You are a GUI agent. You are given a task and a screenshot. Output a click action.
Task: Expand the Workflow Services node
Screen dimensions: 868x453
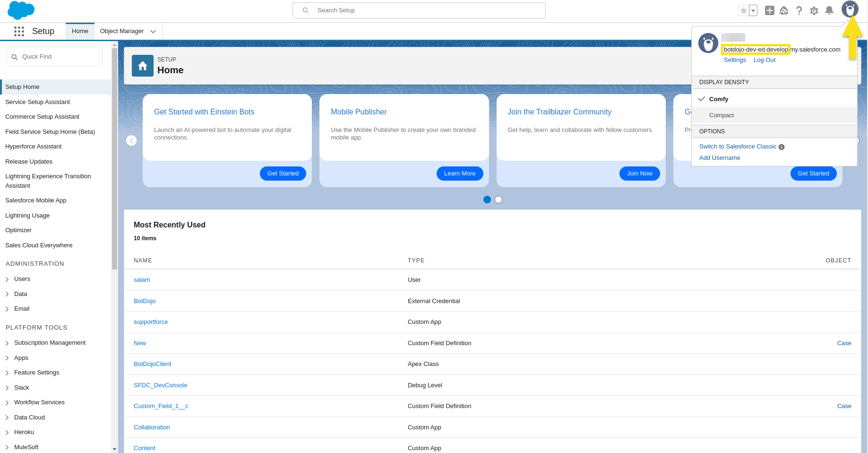[7, 403]
